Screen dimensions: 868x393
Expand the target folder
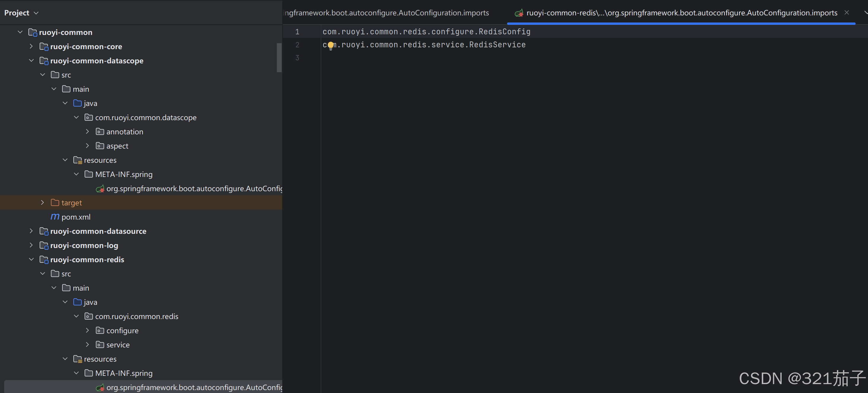(43, 203)
